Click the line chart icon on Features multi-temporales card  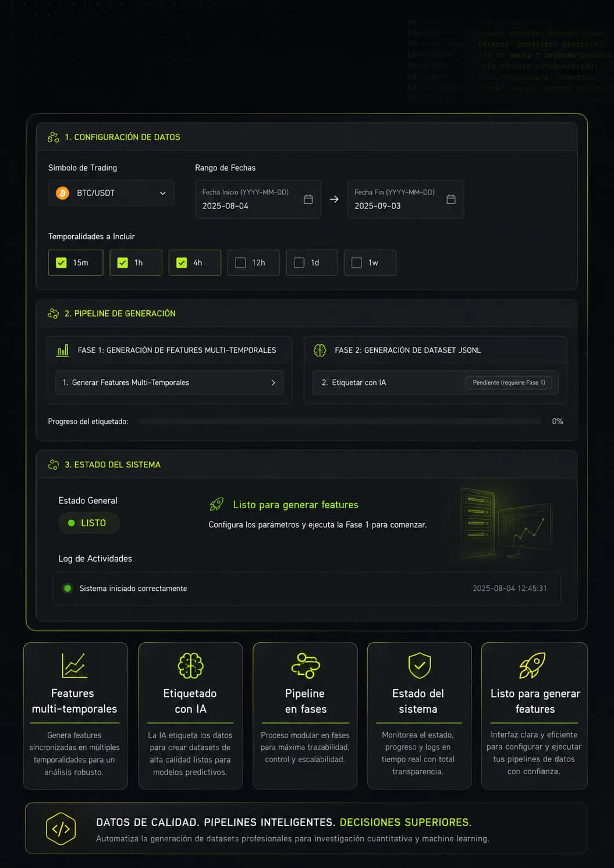pos(74,665)
